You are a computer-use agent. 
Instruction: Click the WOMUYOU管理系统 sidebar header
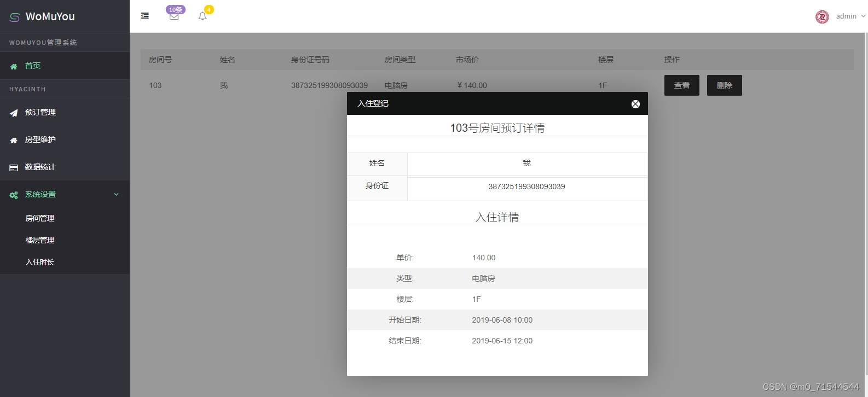43,43
